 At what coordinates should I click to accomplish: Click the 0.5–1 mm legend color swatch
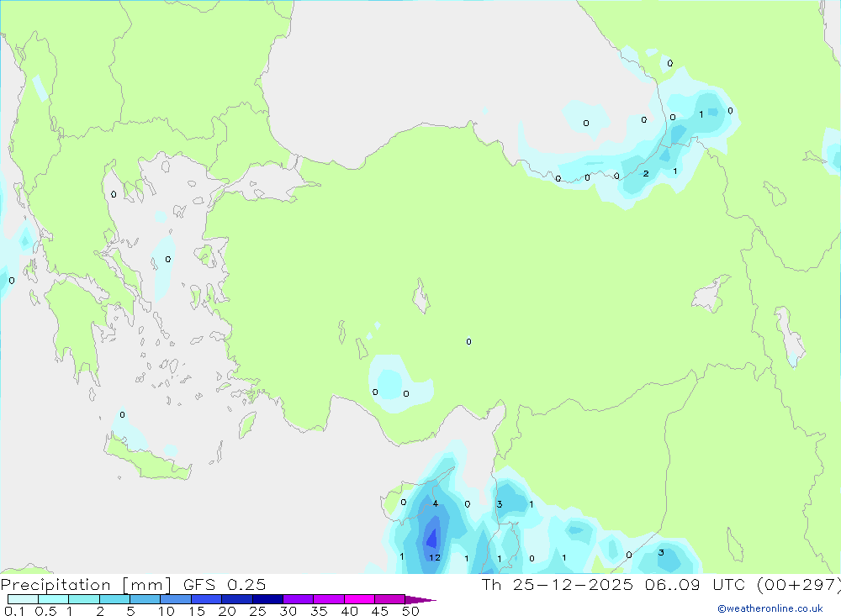(53, 599)
